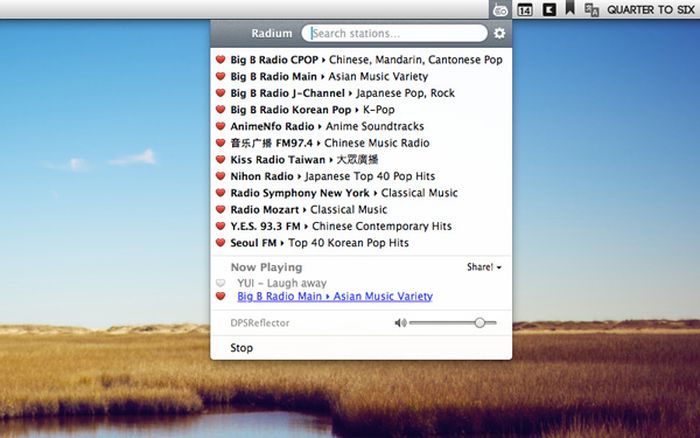Viewport: 700px width, 438px height.
Task: Select AnimeNfo Radio Anime Soundtracks station
Action: click(327, 127)
